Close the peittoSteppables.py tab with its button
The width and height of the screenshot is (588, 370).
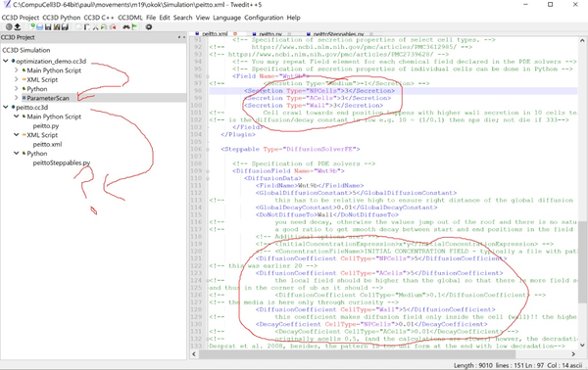(371, 34)
